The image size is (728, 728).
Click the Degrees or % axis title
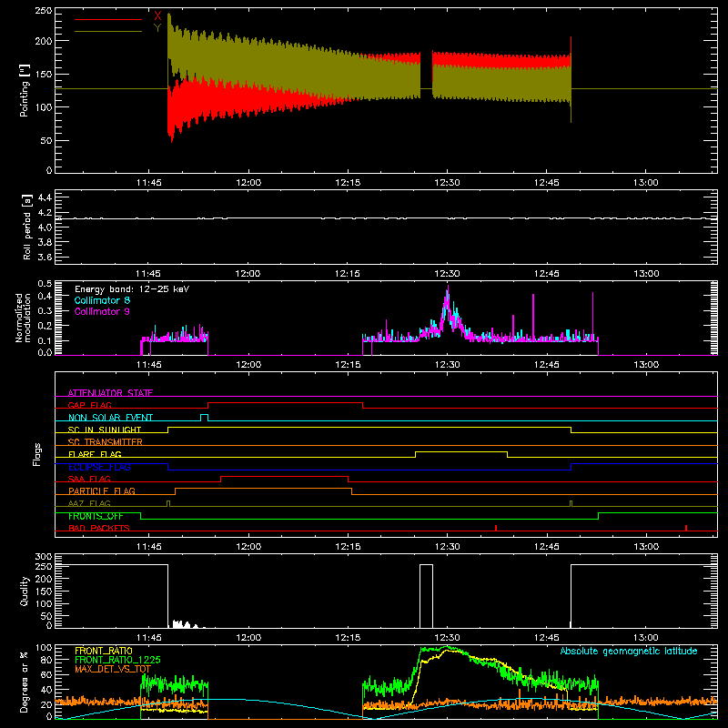click(x=25, y=682)
